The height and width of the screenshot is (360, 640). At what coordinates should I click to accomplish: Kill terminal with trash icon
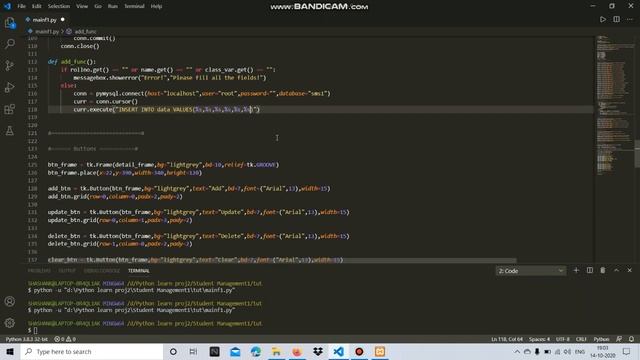(603, 270)
